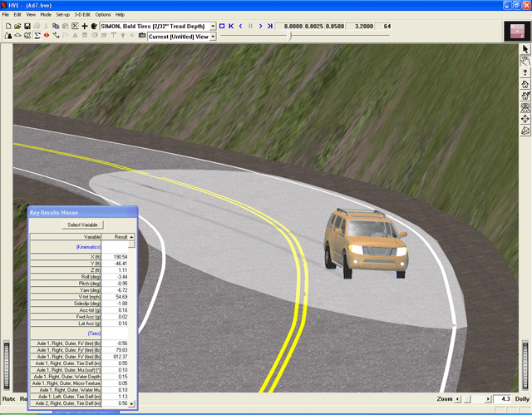Rewind simulation to start
532x415 pixels.
coord(231,26)
